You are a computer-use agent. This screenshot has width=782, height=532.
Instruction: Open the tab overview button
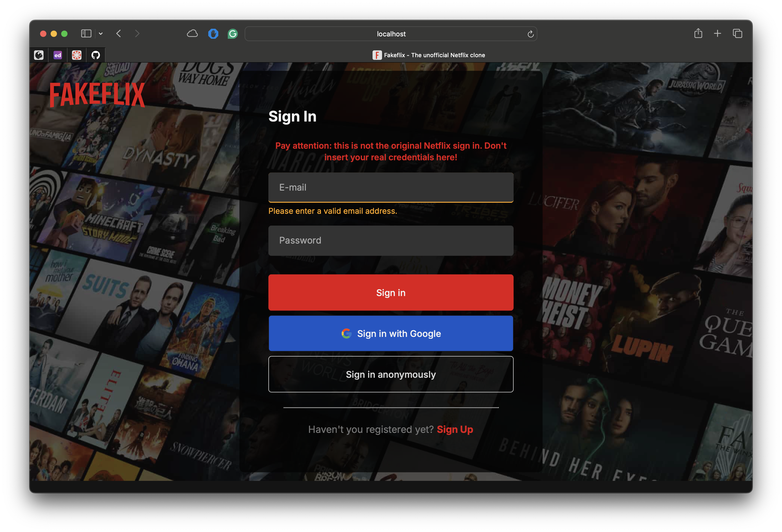[737, 33]
